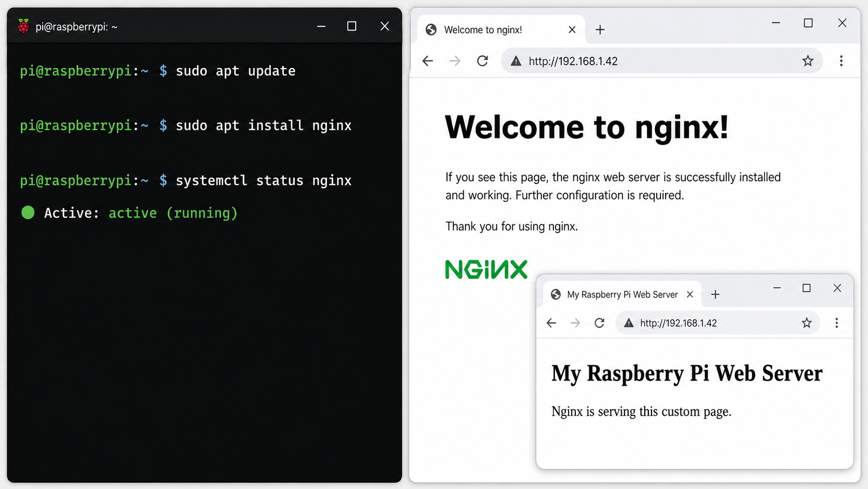The image size is (868, 489).
Task: Maximize the terminal window
Action: (351, 26)
